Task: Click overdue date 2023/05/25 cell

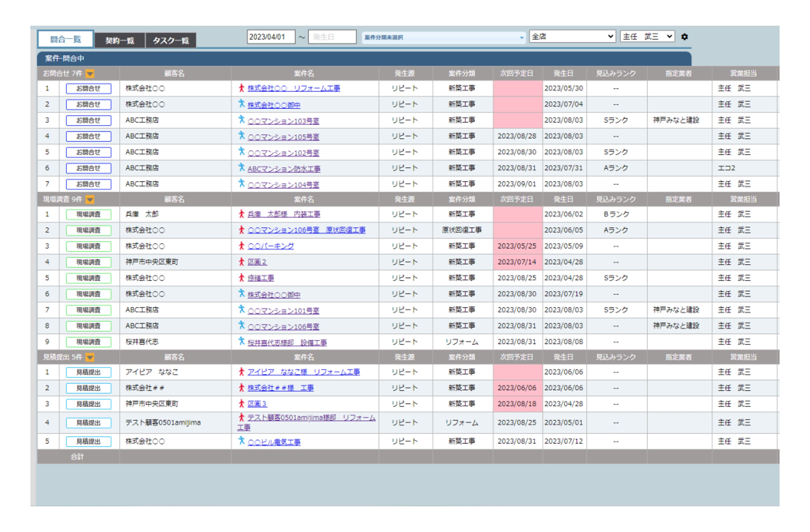Action: [x=518, y=246]
